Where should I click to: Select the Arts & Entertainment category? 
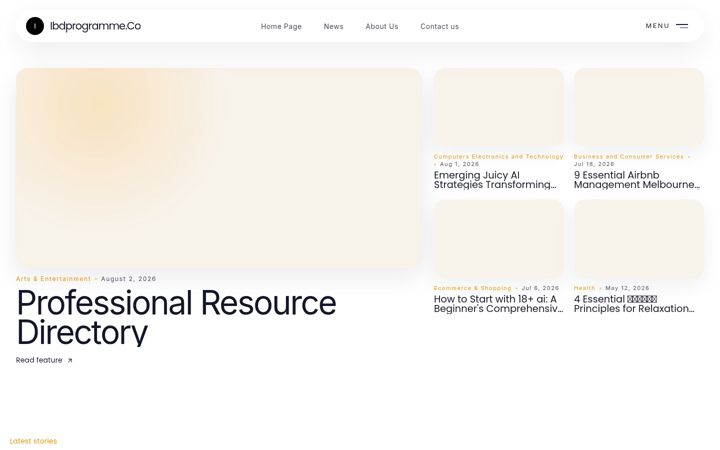(x=53, y=279)
